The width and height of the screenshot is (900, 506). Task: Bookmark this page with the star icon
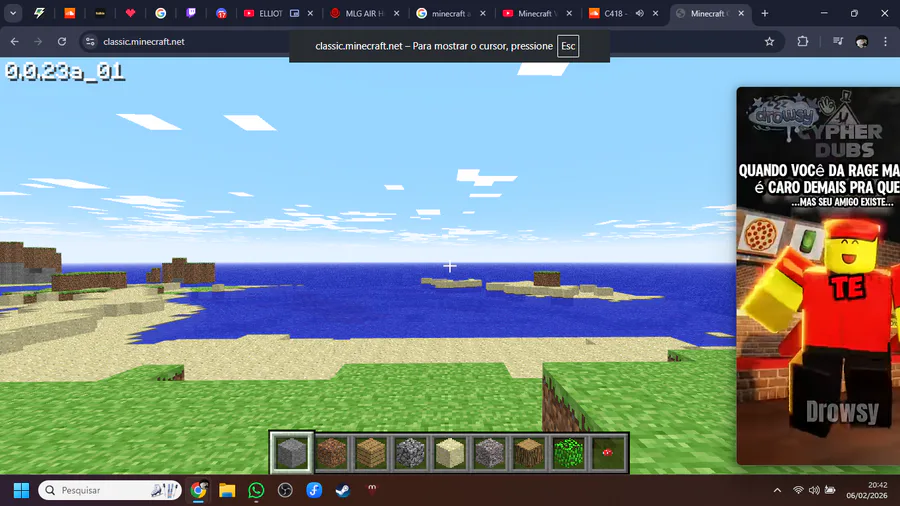(769, 41)
